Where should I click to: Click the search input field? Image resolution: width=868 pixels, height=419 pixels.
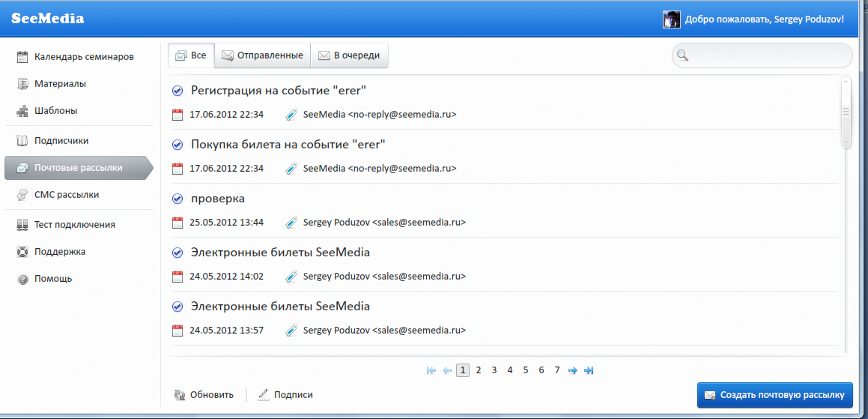762,55
